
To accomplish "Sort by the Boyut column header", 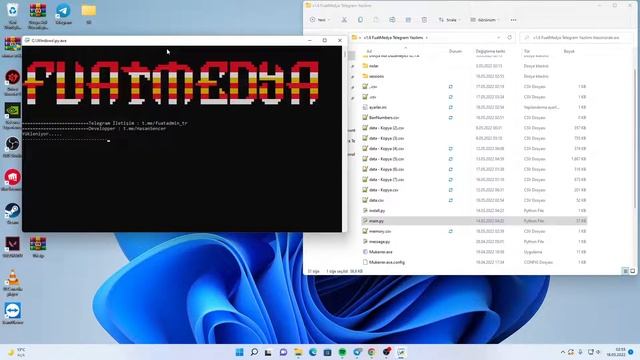I will [x=569, y=51].
